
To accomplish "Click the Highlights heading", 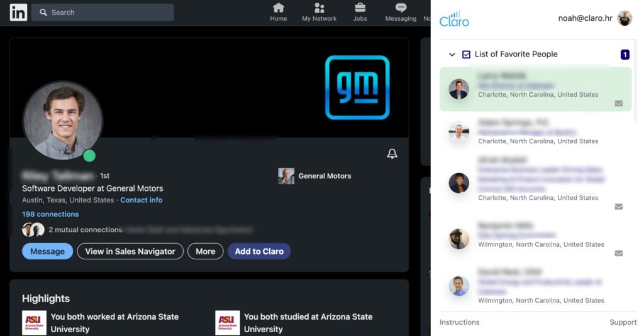I will 45,298.
